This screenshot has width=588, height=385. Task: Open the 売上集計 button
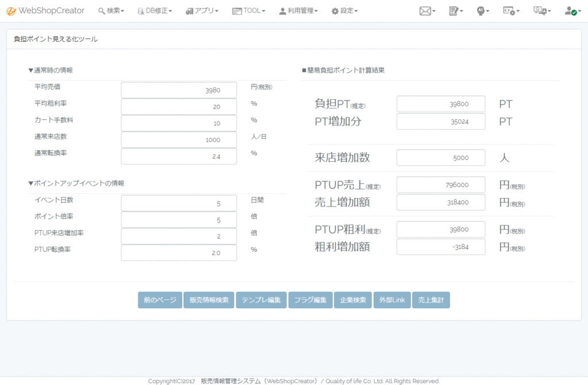click(431, 300)
